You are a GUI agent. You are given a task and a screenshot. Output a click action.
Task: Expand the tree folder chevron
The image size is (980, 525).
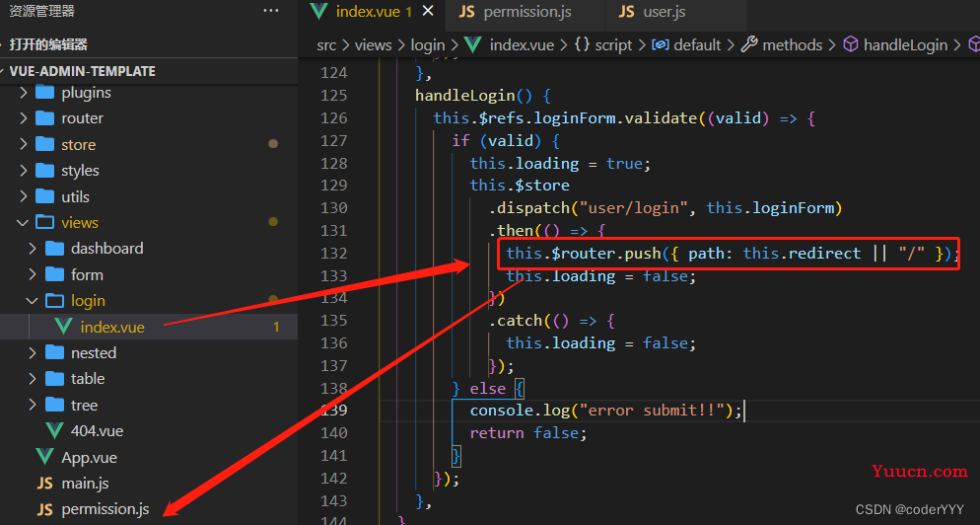[x=33, y=405]
